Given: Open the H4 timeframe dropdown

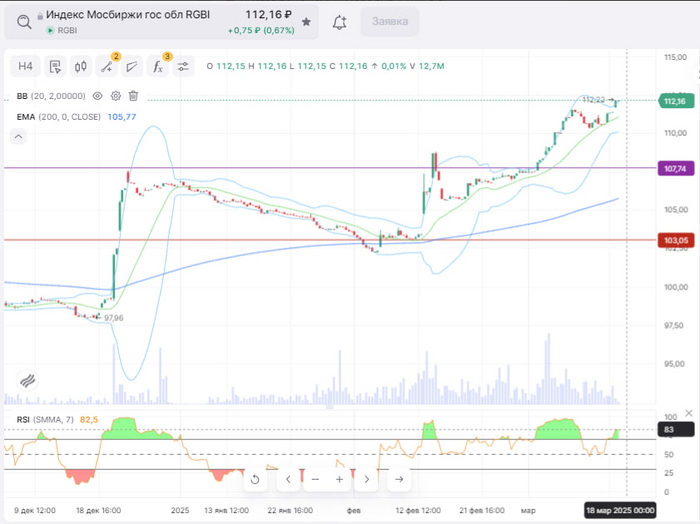Looking at the screenshot, I should pyautogui.click(x=26, y=66).
